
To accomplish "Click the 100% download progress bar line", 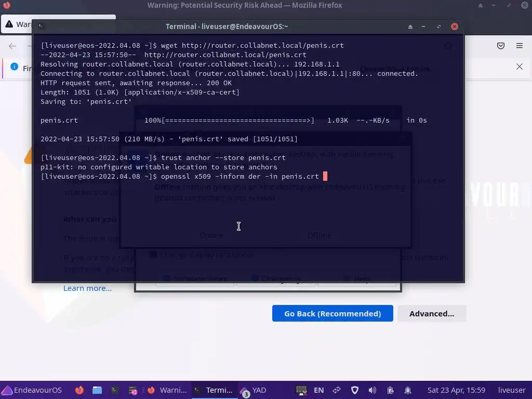I will [233, 121].
